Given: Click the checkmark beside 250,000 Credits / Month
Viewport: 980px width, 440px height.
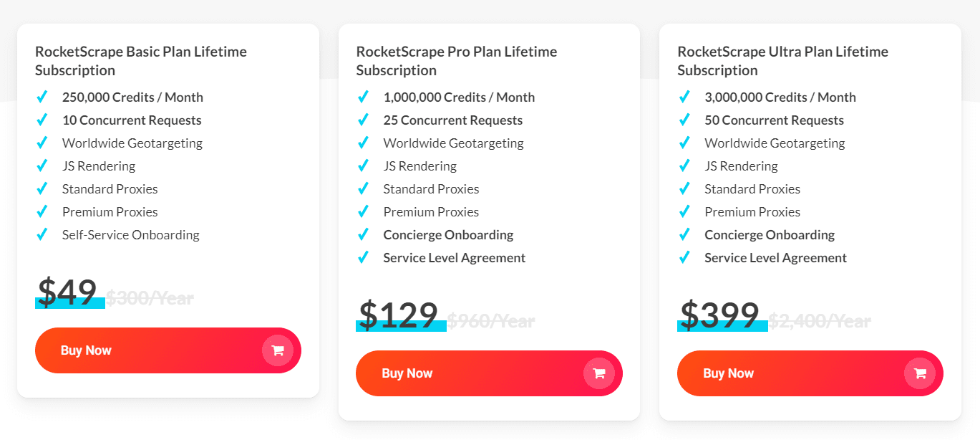Looking at the screenshot, I should [42, 97].
